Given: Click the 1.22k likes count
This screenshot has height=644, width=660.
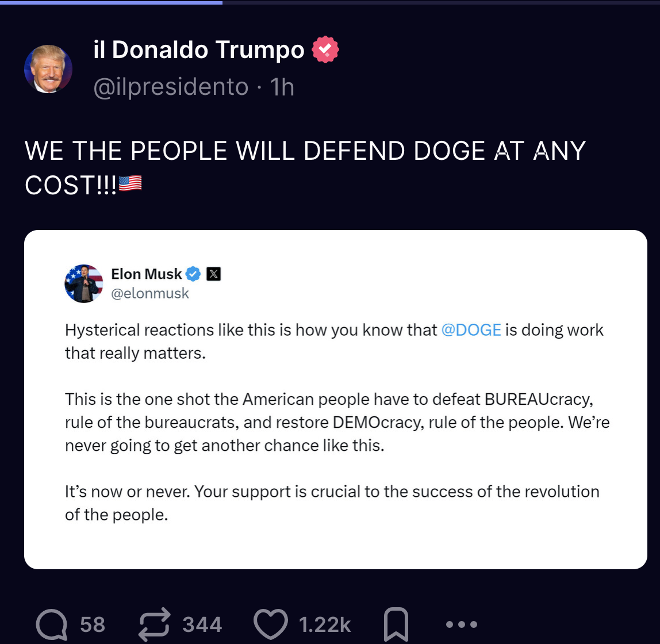Looking at the screenshot, I should tap(324, 624).
